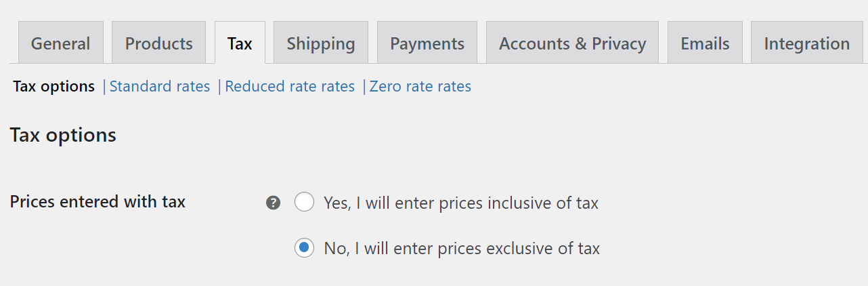Switch to Accounts & Privacy tab
The height and width of the screenshot is (286, 868).
coord(572,43)
